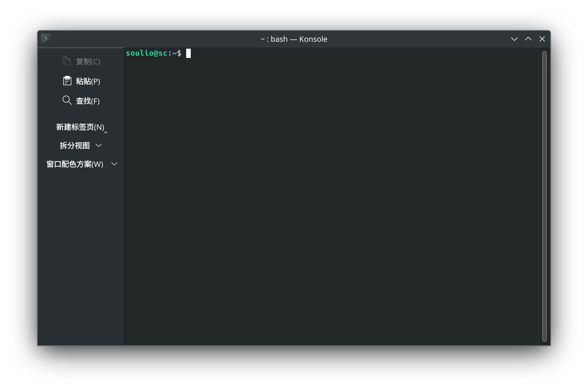
Task: Click the Konsole window menu icon
Action: click(x=46, y=39)
